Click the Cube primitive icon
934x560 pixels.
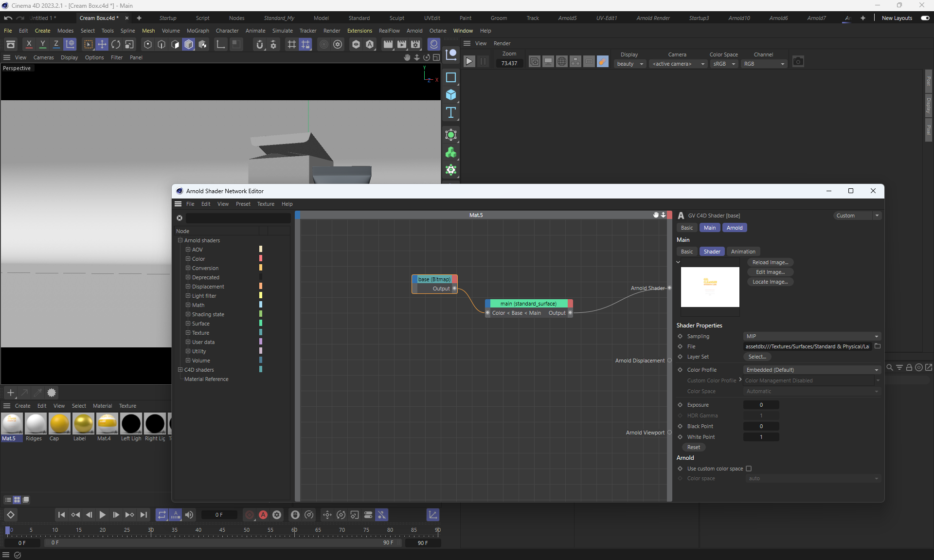451,95
